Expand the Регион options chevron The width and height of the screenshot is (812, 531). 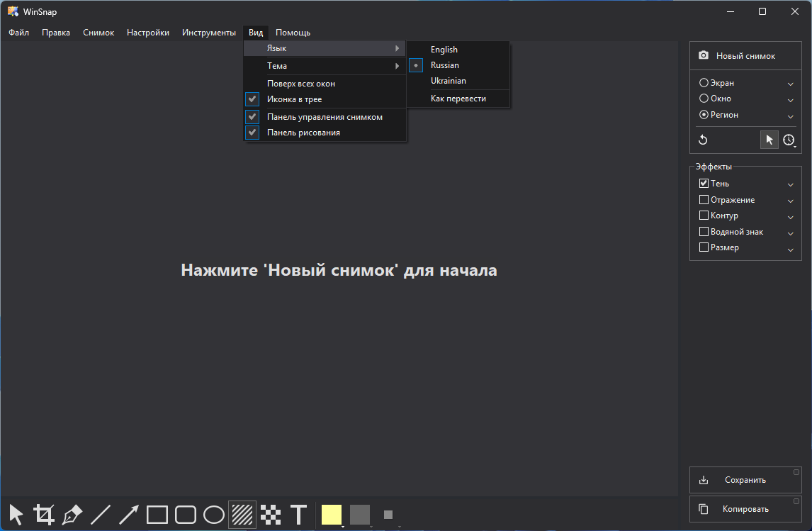click(790, 116)
